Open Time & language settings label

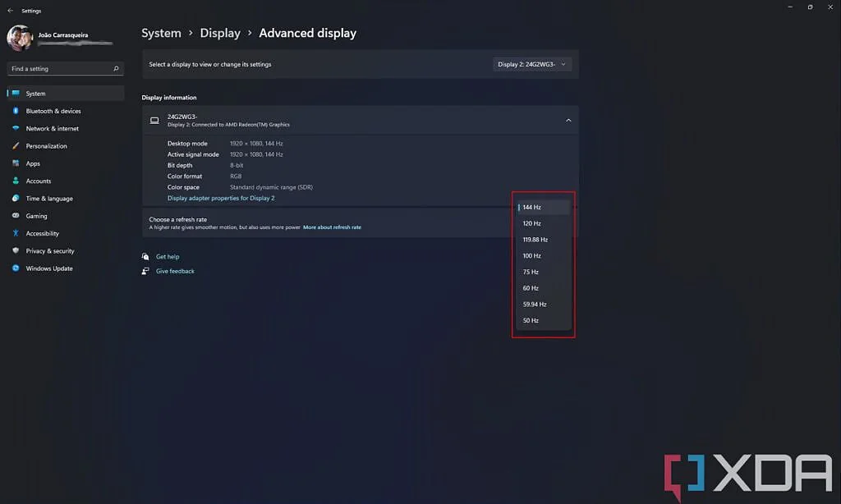tap(48, 199)
